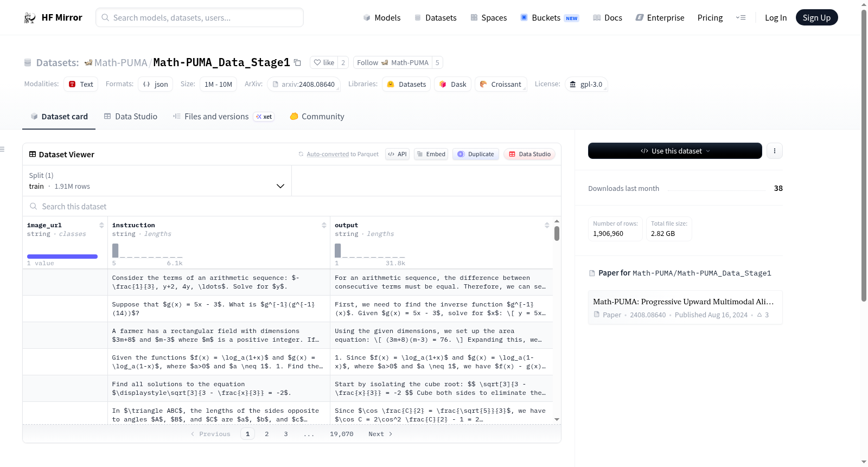Click the Log In link
868x467 pixels.
click(776, 18)
